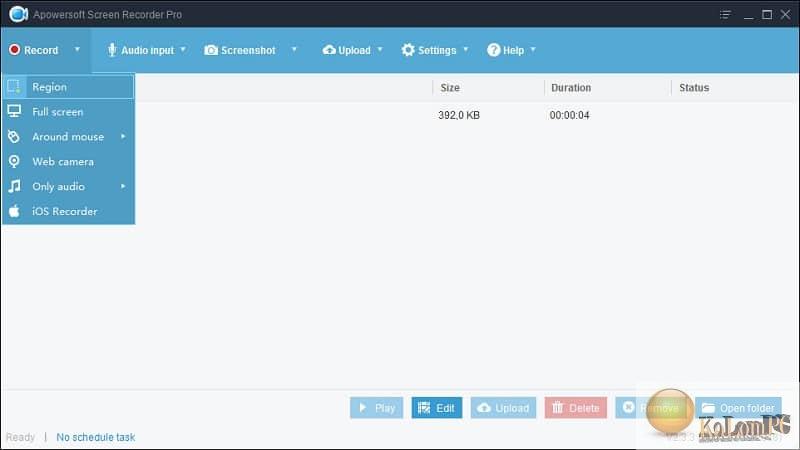Click the Delete button
The width and height of the screenshot is (800, 450).
576,408
